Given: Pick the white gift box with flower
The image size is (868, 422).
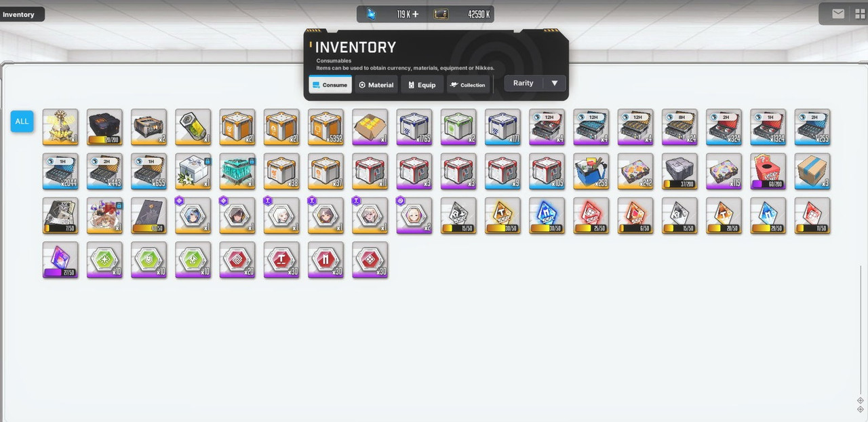Looking at the screenshot, I should tap(193, 171).
